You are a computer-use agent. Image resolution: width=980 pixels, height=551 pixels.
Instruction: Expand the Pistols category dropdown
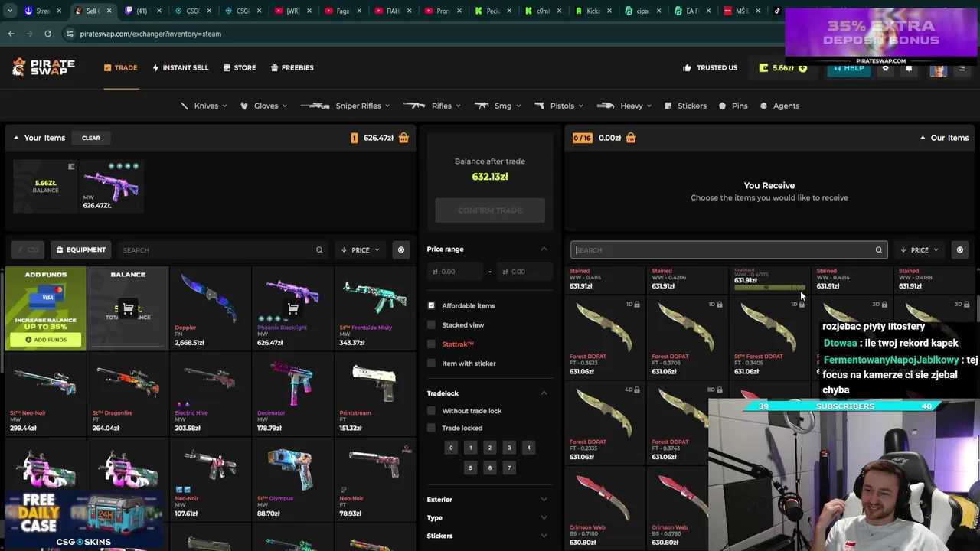pyautogui.click(x=560, y=106)
